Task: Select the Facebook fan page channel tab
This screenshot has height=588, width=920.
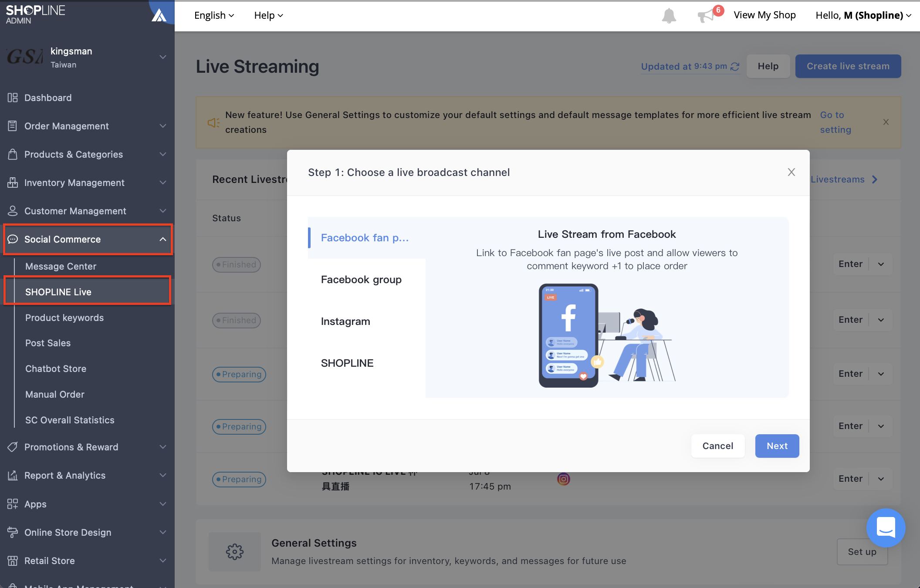Action: (x=367, y=238)
